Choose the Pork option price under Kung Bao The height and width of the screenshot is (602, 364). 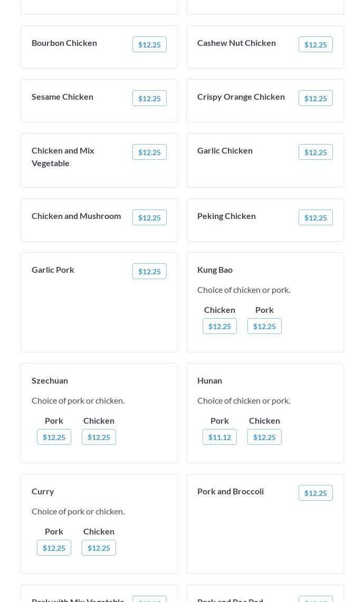pyautogui.click(x=264, y=327)
